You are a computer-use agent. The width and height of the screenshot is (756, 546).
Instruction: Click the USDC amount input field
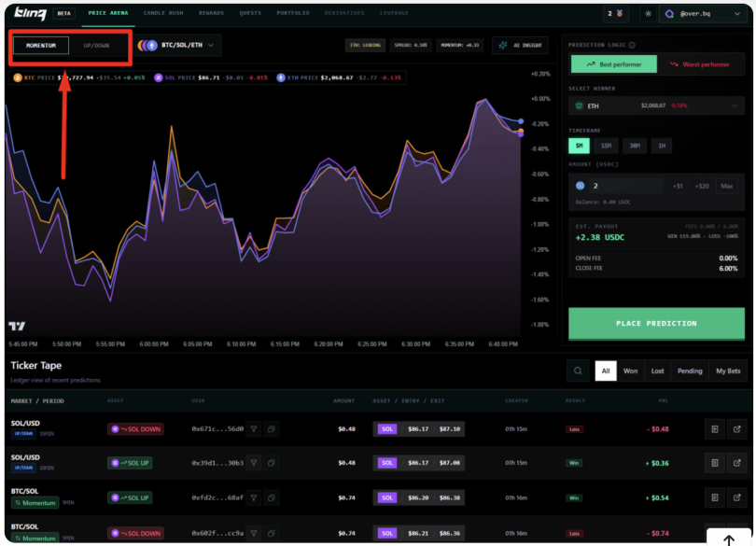click(625, 186)
